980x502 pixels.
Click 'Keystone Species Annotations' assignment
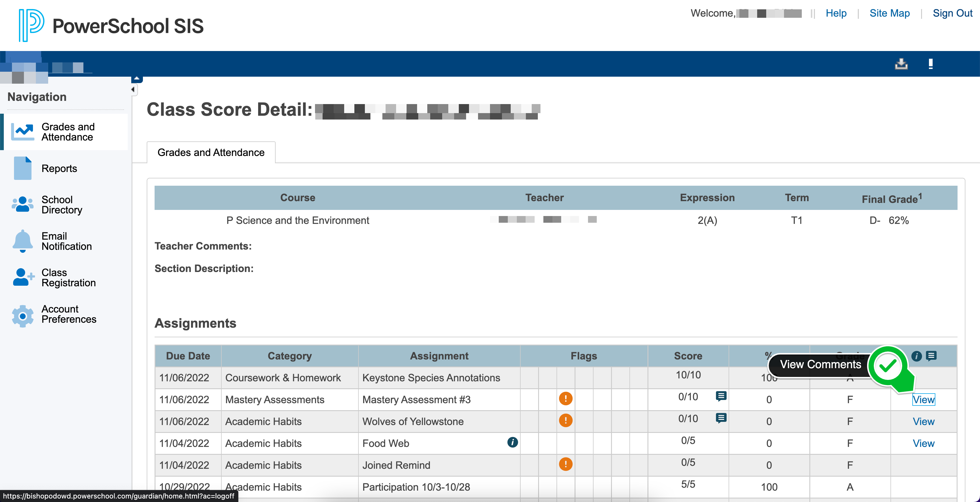[x=431, y=378]
